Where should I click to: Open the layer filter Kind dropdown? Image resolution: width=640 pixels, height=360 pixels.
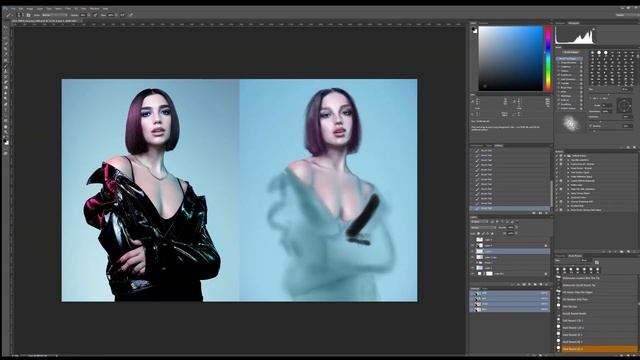480,222
